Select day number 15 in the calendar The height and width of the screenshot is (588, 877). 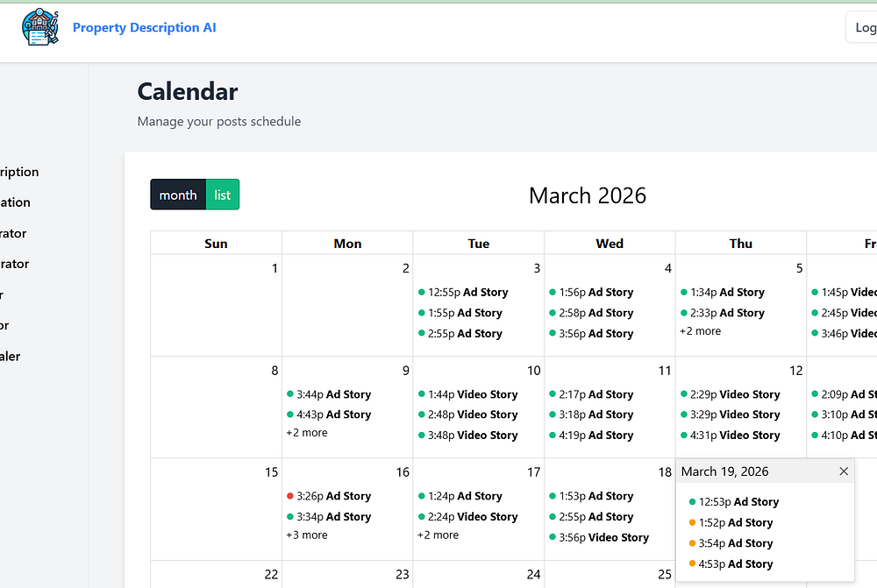(271, 472)
